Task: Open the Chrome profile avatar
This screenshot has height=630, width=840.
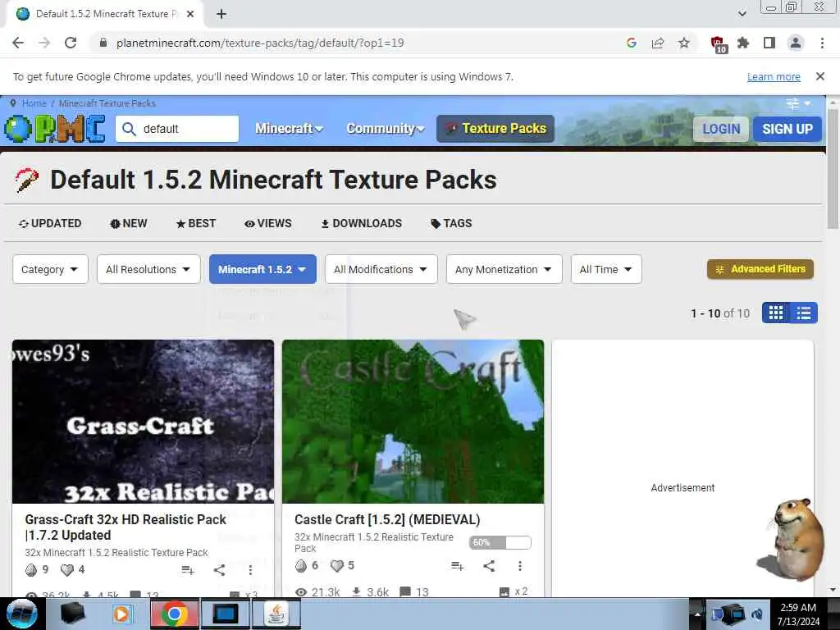Action: (x=796, y=43)
